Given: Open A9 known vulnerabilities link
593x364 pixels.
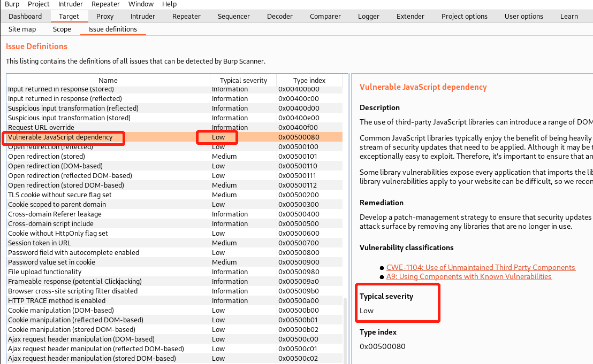Looking at the screenshot, I should (x=469, y=276).
